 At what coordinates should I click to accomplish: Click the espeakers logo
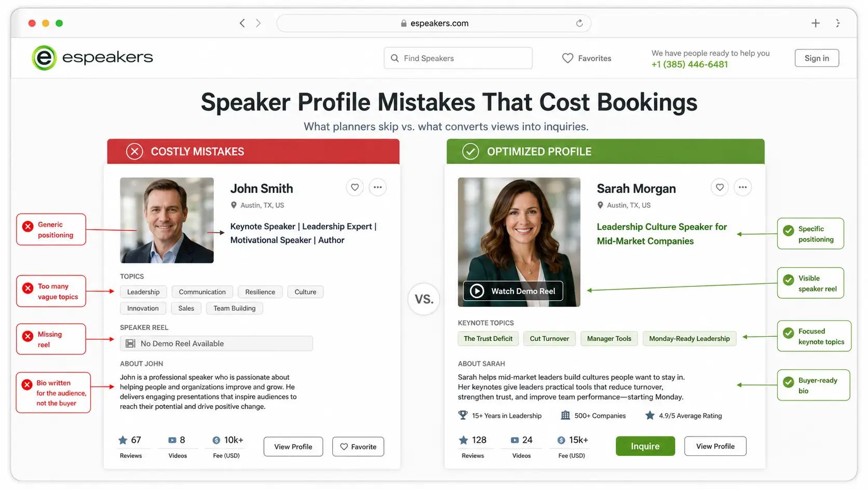tap(92, 57)
